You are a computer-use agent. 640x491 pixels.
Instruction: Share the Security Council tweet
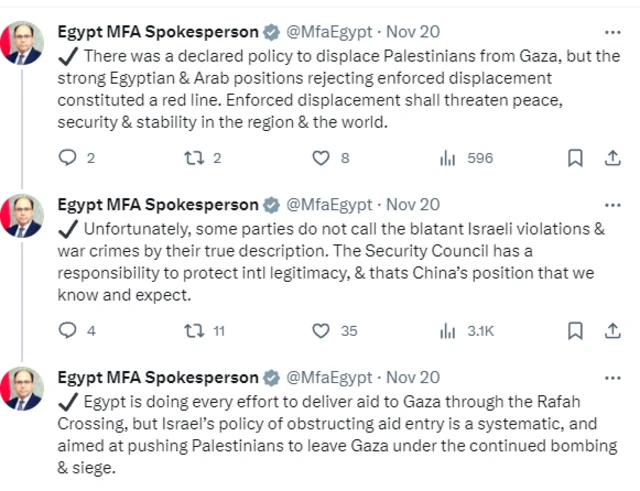point(613,331)
